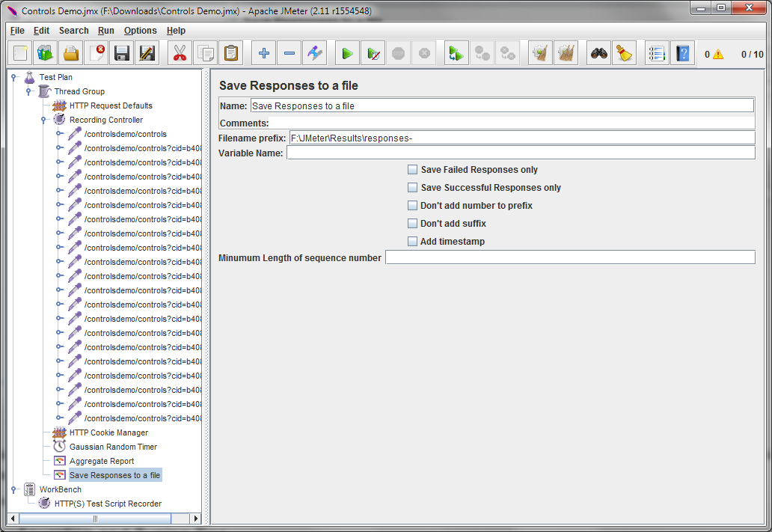Click the 0 / 10 thread counter
Image resolution: width=772 pixels, height=532 pixels.
[752, 54]
